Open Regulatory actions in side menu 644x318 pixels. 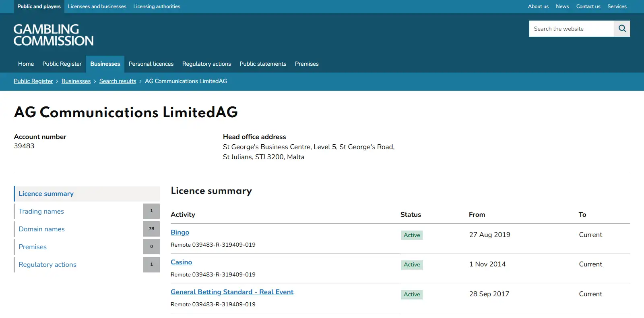point(47,264)
